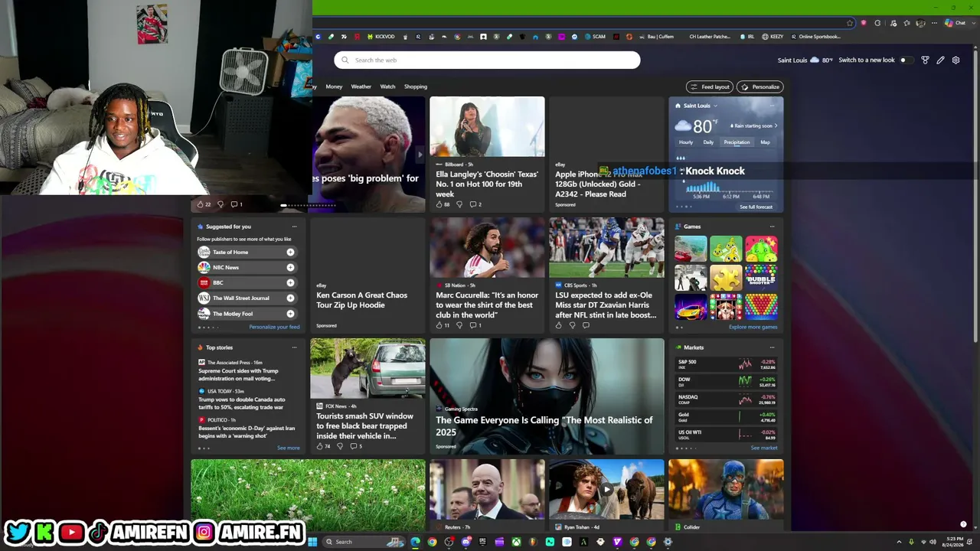Dislike the Ella Langley article
Viewport: 980px width, 551px height.
[459, 204]
